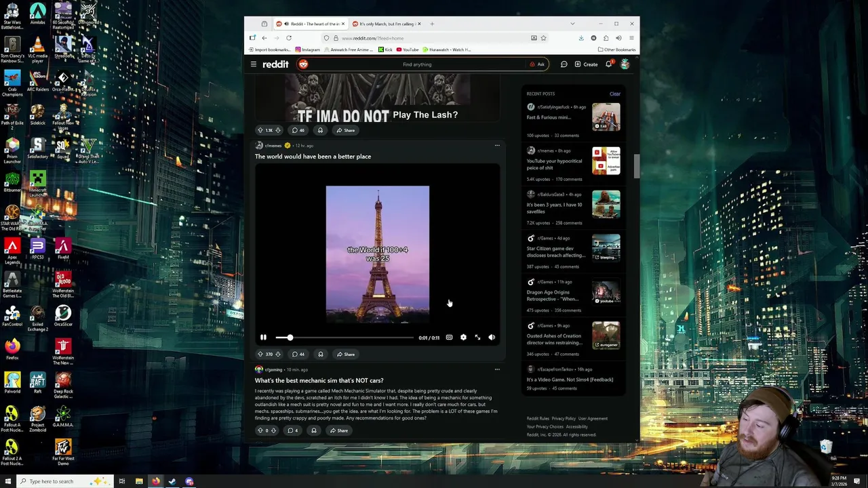This screenshot has width=868, height=488.
Task: Open Recycle Bin on desktop
Action: [827, 448]
